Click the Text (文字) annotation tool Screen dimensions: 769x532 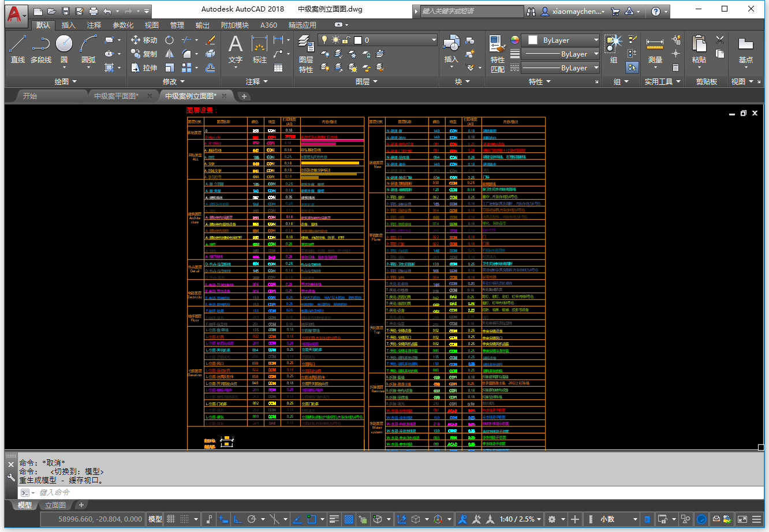click(235, 48)
